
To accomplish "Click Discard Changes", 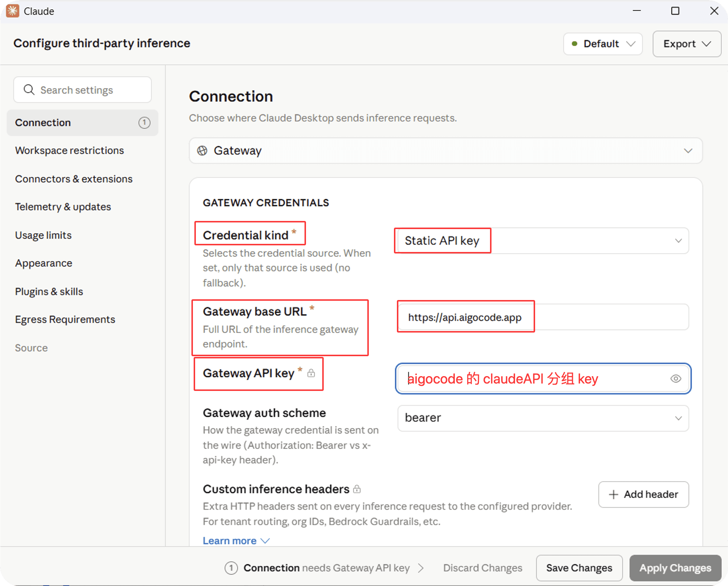I will click(483, 568).
